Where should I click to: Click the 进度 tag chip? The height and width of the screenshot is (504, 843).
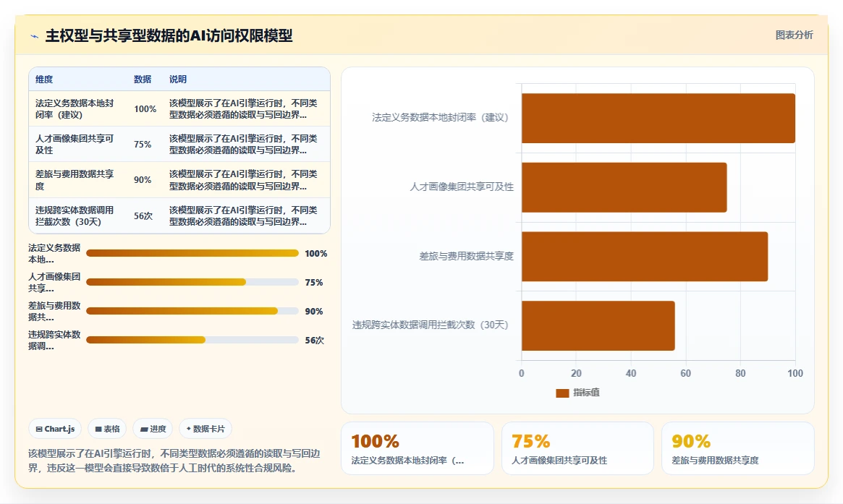pos(153,429)
